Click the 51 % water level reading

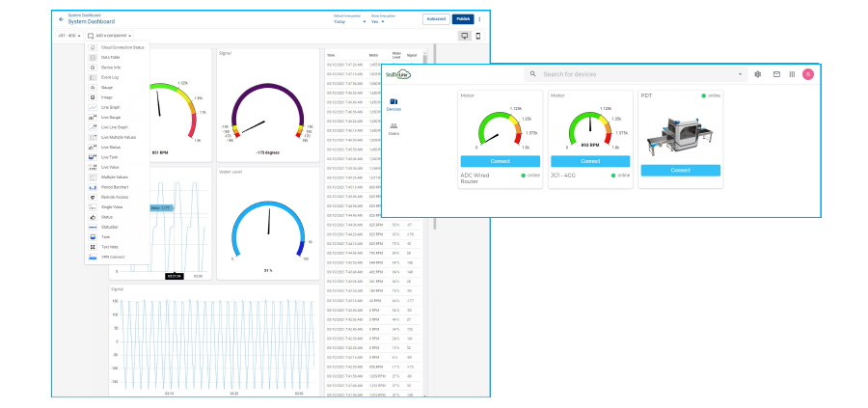[x=268, y=271]
